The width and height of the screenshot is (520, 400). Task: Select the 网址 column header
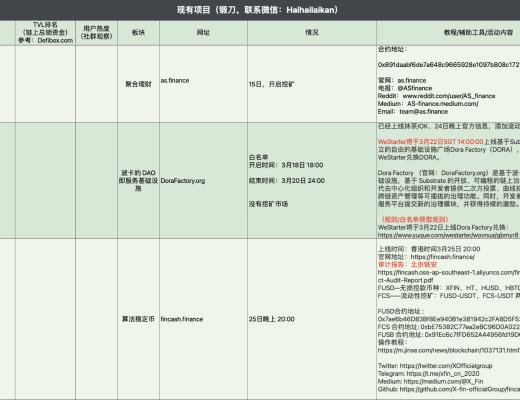pyautogui.click(x=203, y=33)
